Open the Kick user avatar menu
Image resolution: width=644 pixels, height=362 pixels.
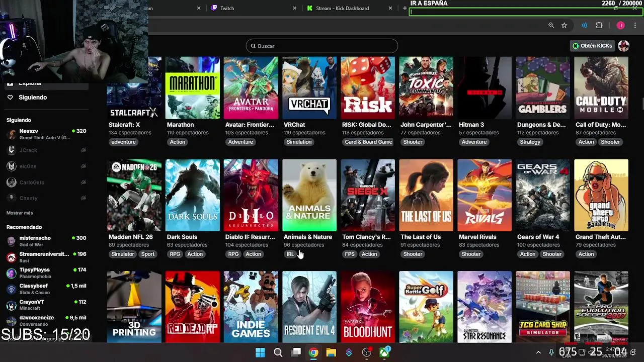[623, 46]
